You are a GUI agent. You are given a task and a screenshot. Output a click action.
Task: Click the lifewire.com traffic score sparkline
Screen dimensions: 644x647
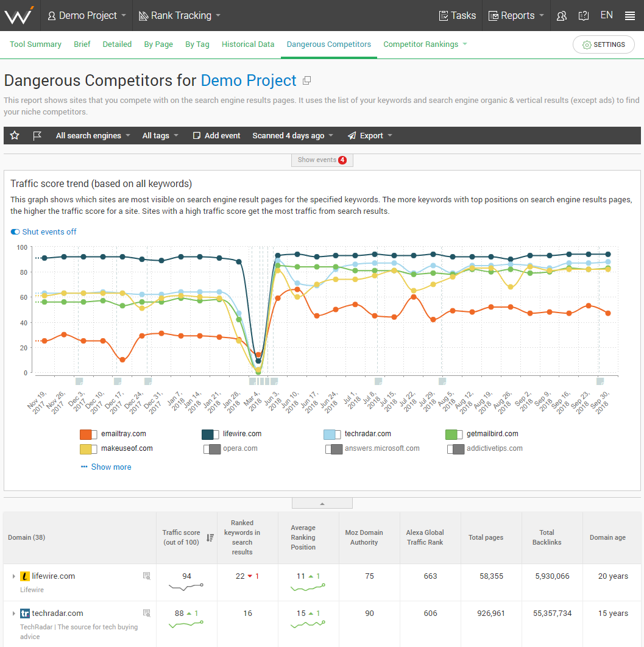[186, 587]
